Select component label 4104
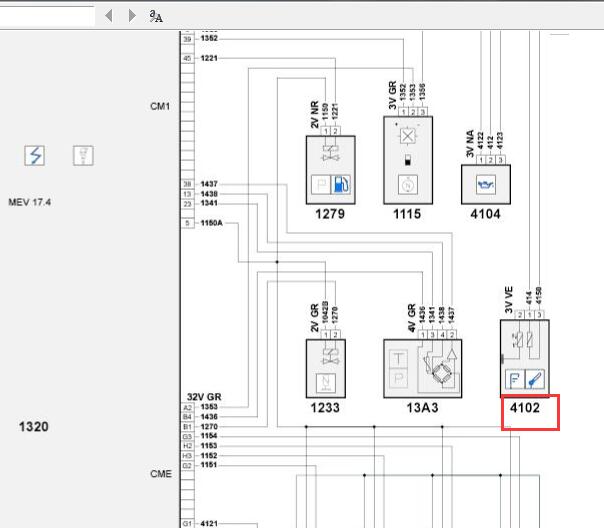The image size is (604, 528). point(485,214)
